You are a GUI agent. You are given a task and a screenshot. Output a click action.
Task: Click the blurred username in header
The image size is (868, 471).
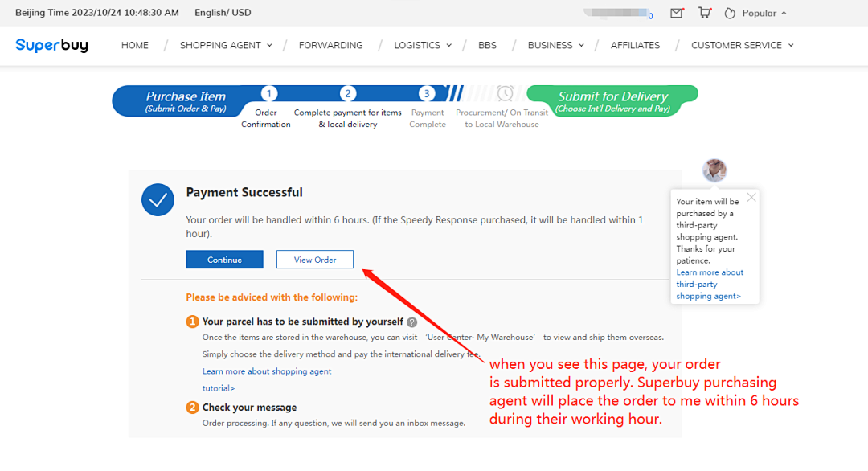616,13
